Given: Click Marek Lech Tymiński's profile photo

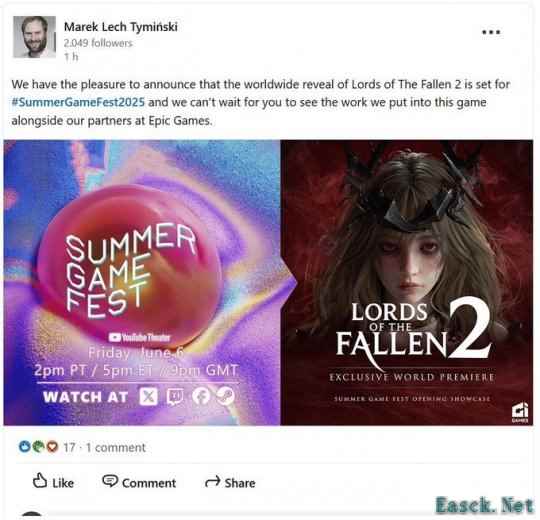Looking at the screenshot, I should point(34,37).
